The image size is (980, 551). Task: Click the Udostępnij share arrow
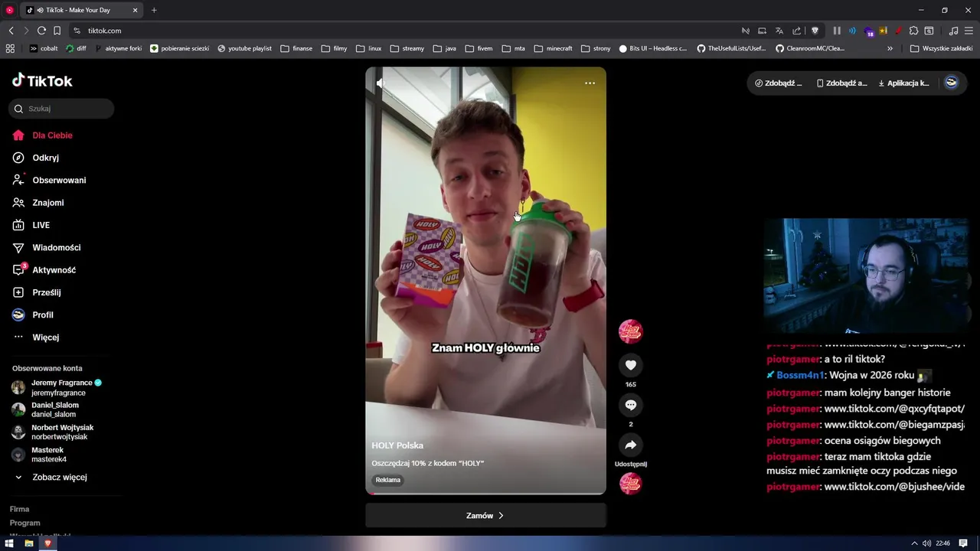click(631, 445)
